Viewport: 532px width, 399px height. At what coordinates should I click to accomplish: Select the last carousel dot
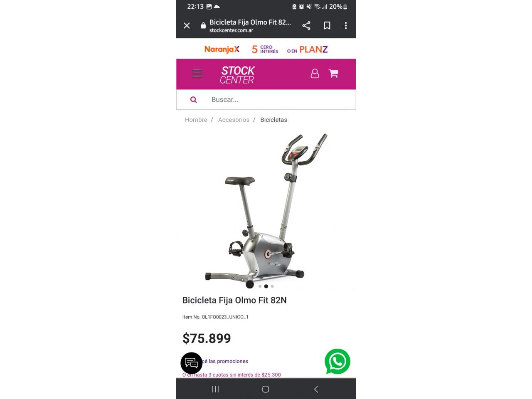point(272,286)
